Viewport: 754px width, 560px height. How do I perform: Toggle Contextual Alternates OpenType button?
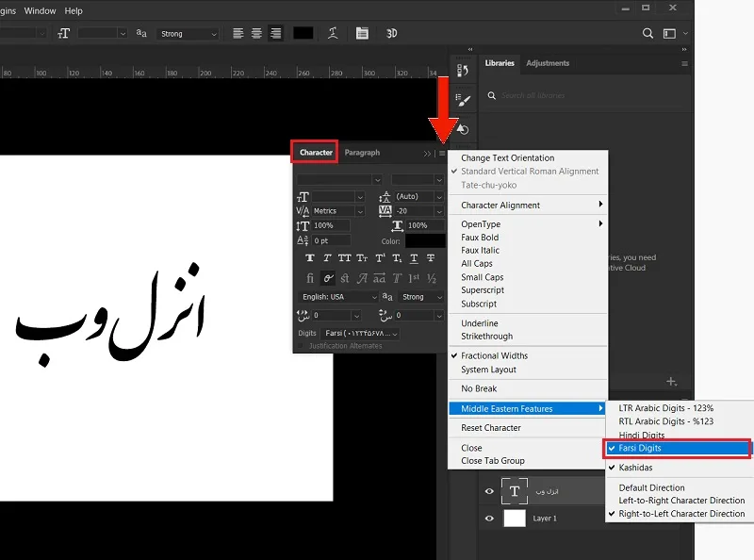[328, 278]
